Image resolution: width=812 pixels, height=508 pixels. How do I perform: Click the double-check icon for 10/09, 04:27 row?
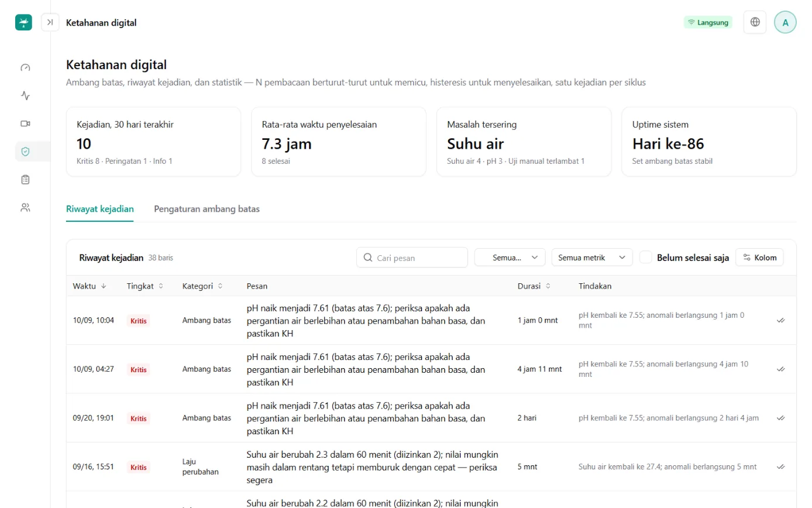780,369
